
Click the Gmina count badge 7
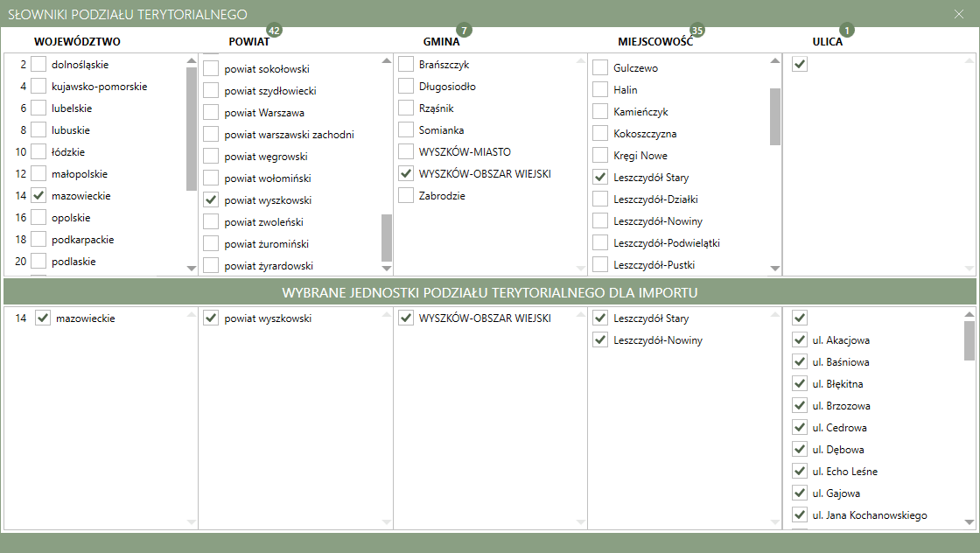(464, 31)
